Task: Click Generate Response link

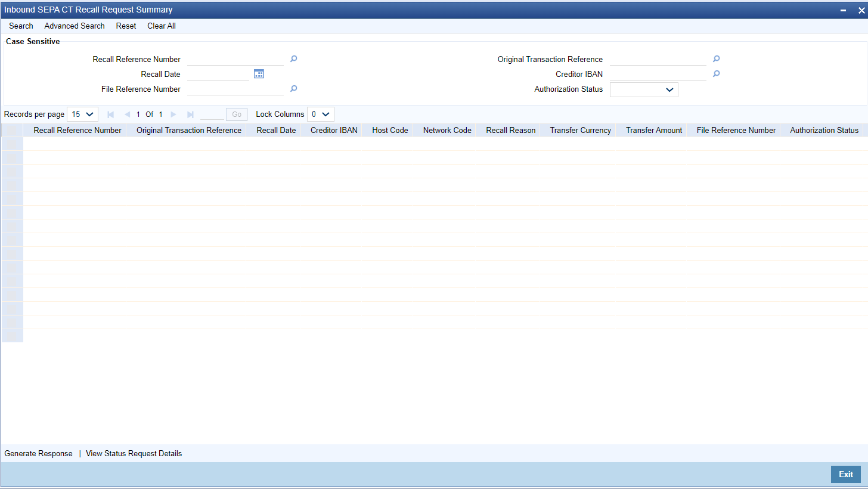Action: 38,454
